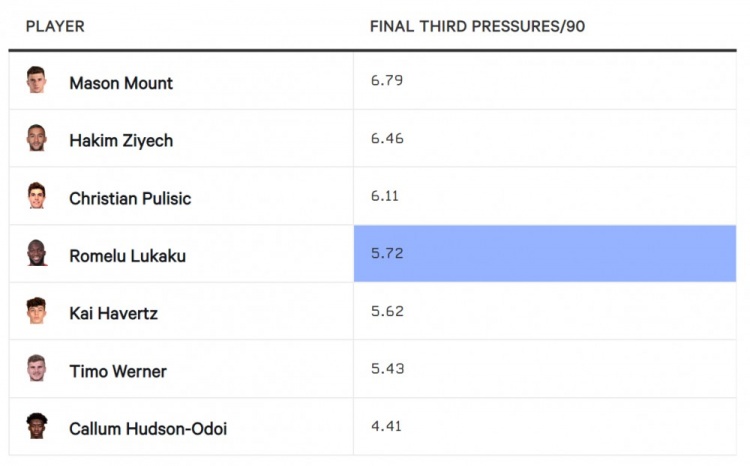The image size is (750, 466).
Task: Open the Mason Mount name link
Action: 121,83
